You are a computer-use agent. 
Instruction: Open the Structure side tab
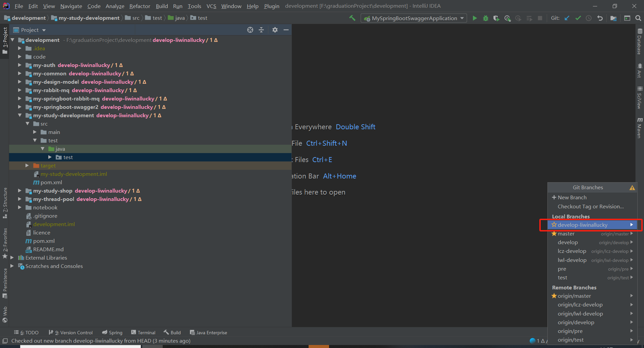coord(5,203)
